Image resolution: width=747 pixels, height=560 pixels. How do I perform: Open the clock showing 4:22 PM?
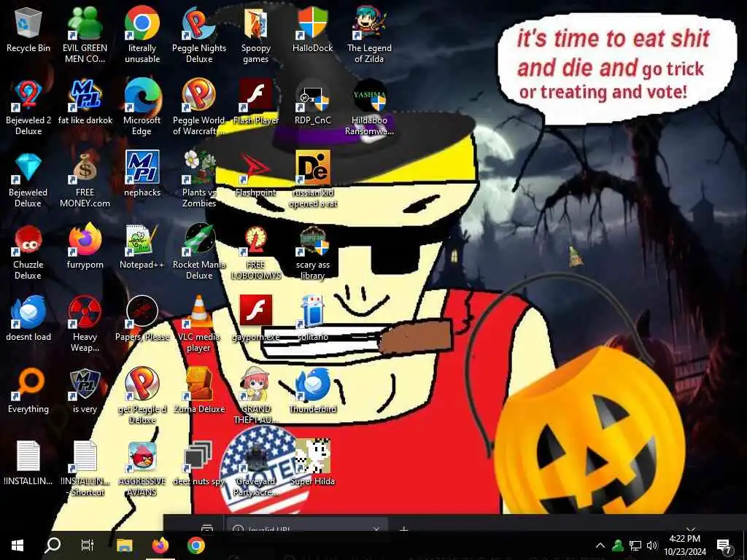pyautogui.click(x=684, y=545)
